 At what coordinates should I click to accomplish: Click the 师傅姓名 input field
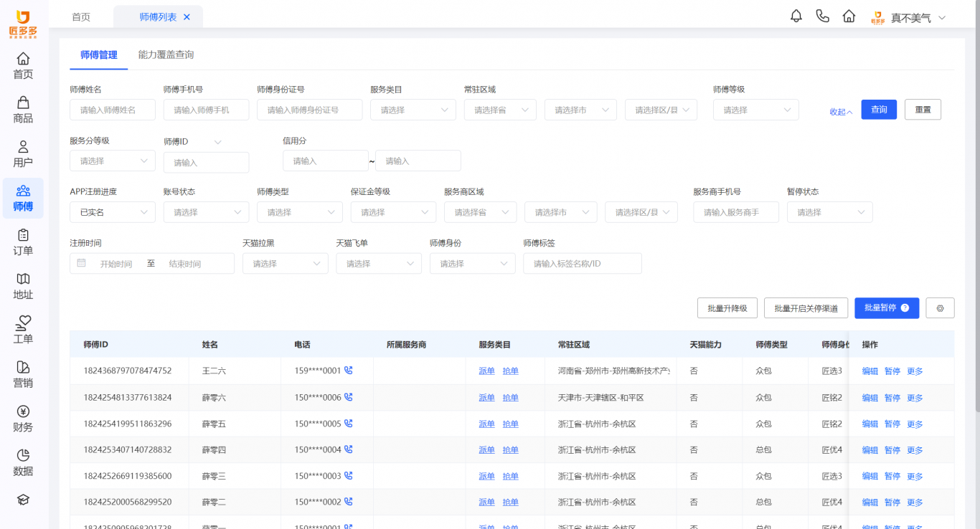(x=113, y=110)
